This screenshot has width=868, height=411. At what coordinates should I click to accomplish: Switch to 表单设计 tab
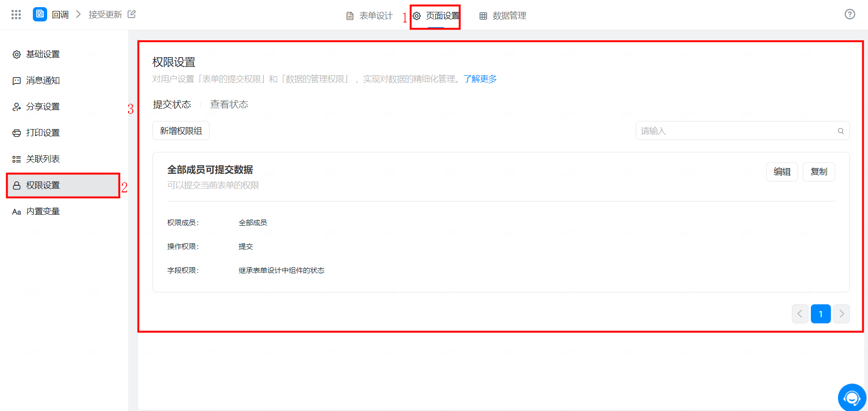coord(369,16)
